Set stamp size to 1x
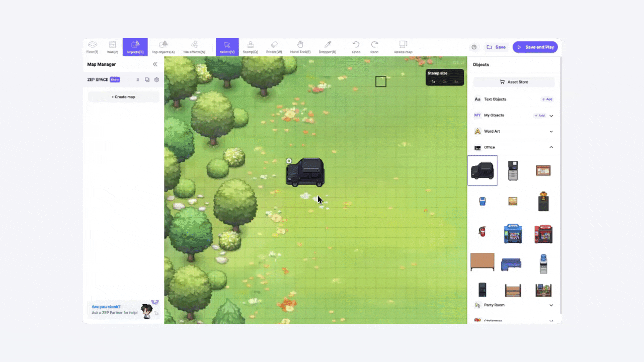Viewport: 644px width, 362px height. pos(433,81)
